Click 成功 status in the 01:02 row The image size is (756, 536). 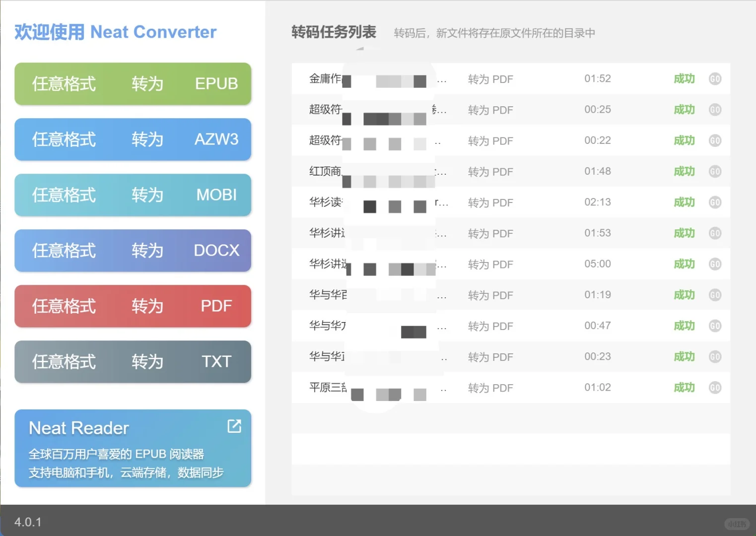684,388
